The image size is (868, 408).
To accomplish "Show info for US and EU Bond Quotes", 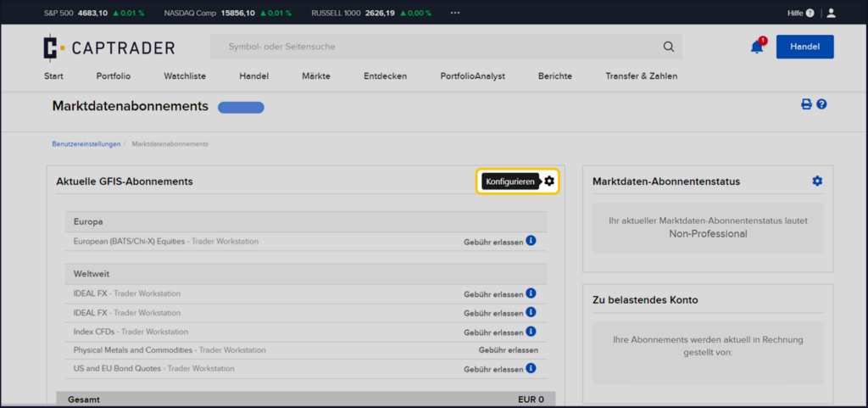I will 531,367.
